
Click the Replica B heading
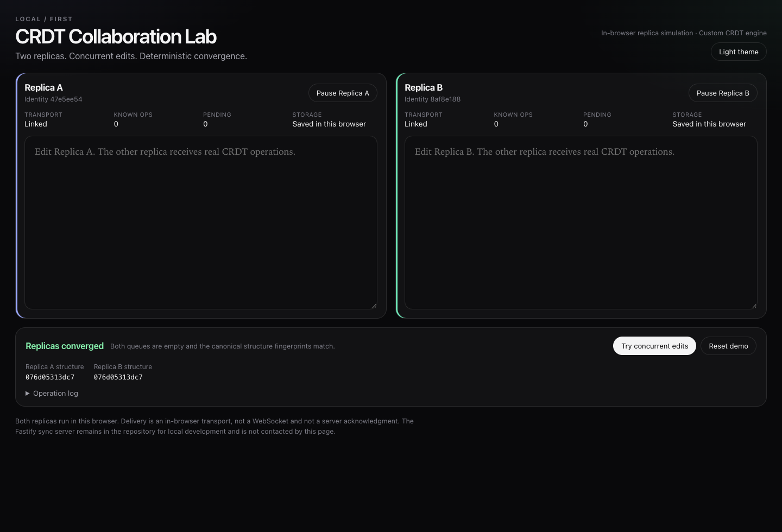[x=424, y=87]
